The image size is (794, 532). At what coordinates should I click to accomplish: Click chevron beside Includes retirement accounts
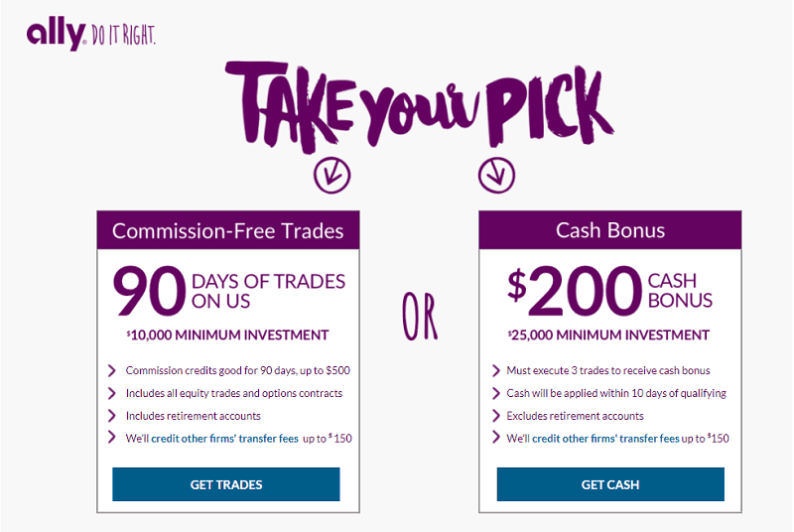112,416
